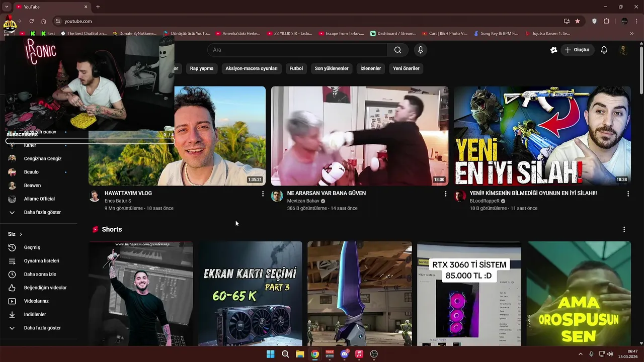Click the page vertical scrollbar
Screen dimensions: 644x362
pyautogui.click(x=641, y=70)
